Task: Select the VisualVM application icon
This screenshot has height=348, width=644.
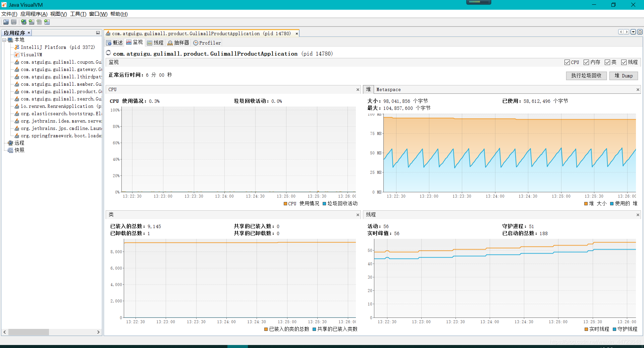Action: click(17, 55)
